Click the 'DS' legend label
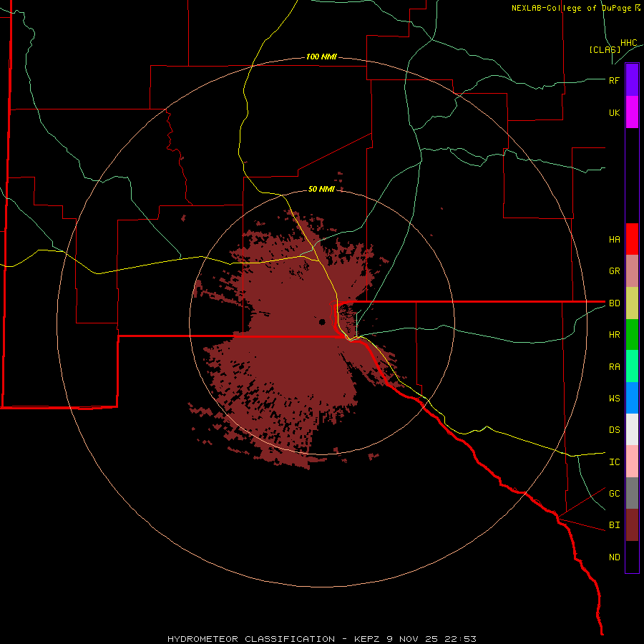This screenshot has height=644, width=644. (x=614, y=429)
